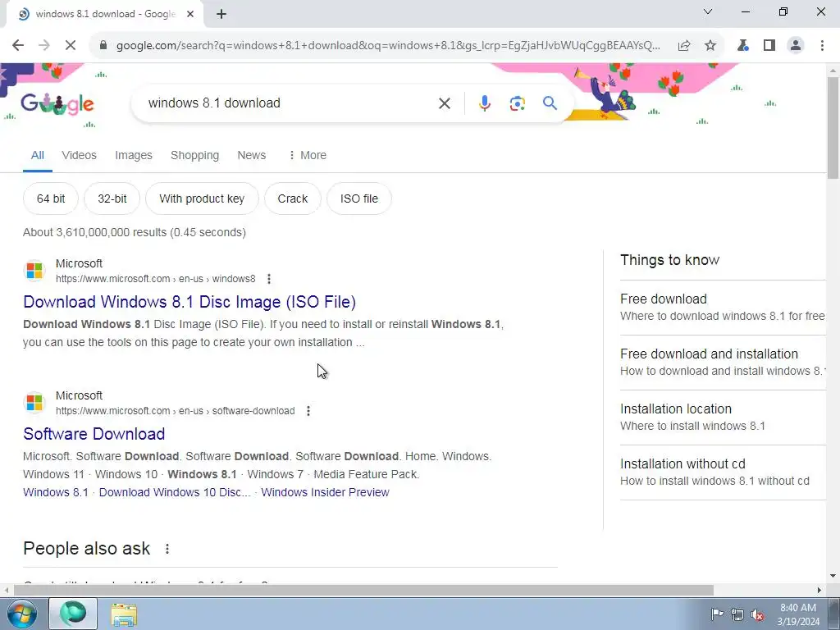Click the address bar URL
The height and width of the screenshot is (630, 840).
(388, 46)
